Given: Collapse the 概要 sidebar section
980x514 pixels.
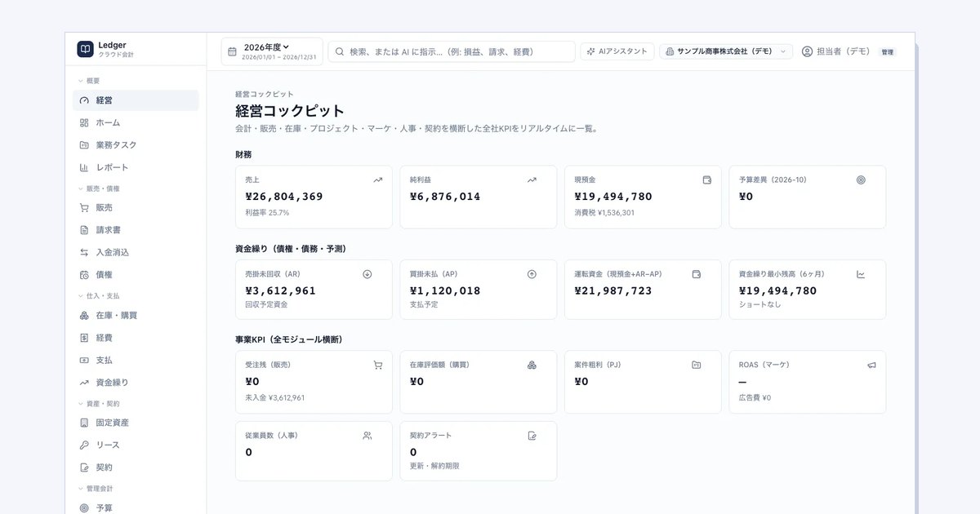Looking at the screenshot, I should [89, 81].
